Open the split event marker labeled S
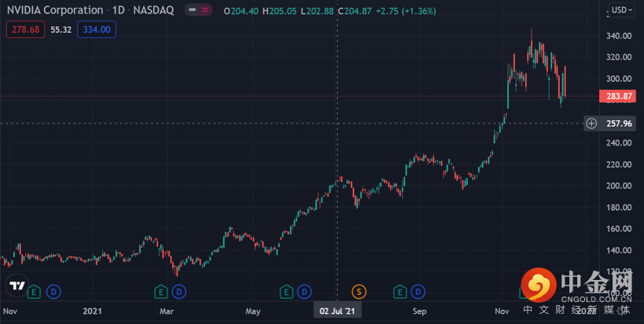Viewport: 644px width, 324px height. click(x=360, y=292)
